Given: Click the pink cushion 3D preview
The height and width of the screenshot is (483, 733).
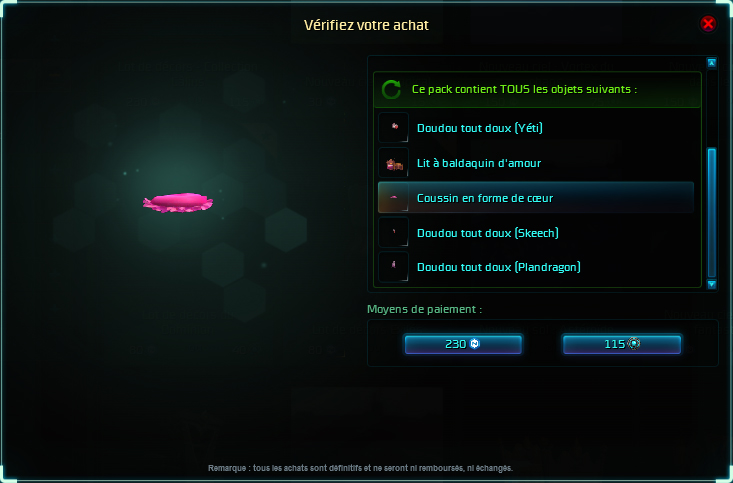Looking at the screenshot, I should 178,203.
